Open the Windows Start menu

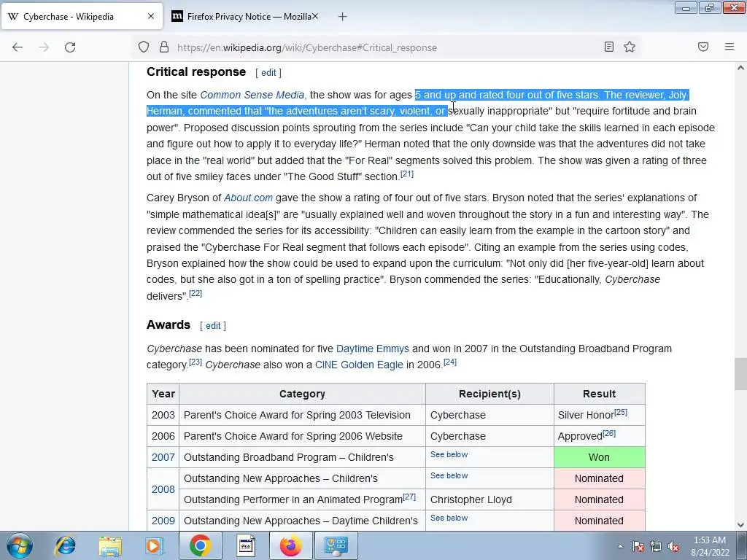(19, 545)
